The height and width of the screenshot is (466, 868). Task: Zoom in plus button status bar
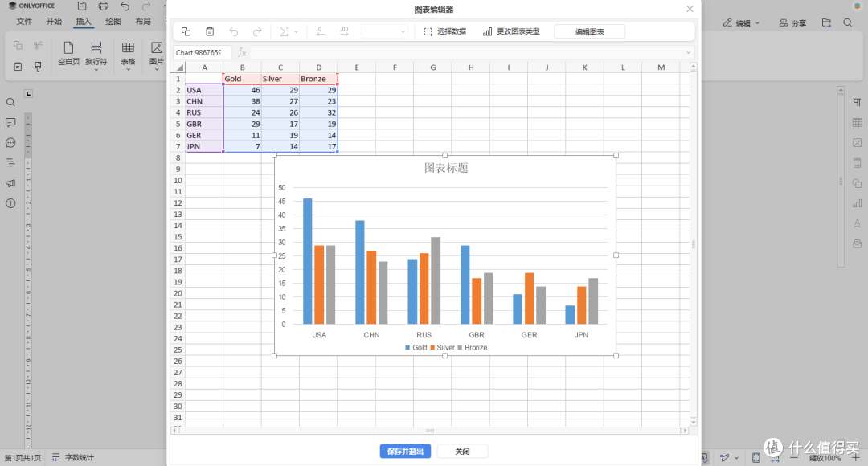(x=855, y=458)
